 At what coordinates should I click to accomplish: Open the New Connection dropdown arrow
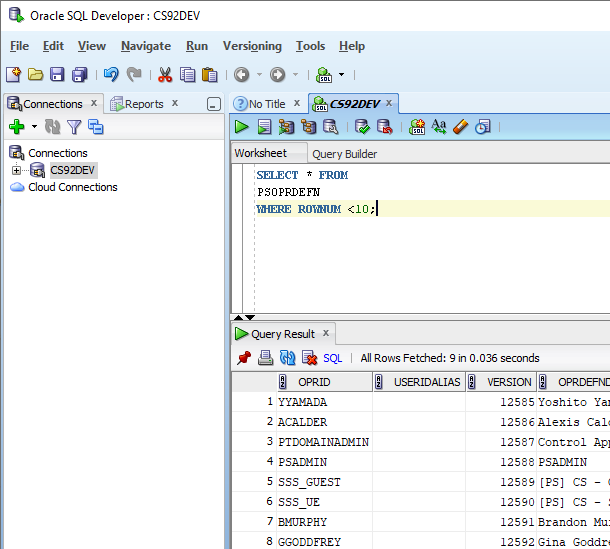34,127
